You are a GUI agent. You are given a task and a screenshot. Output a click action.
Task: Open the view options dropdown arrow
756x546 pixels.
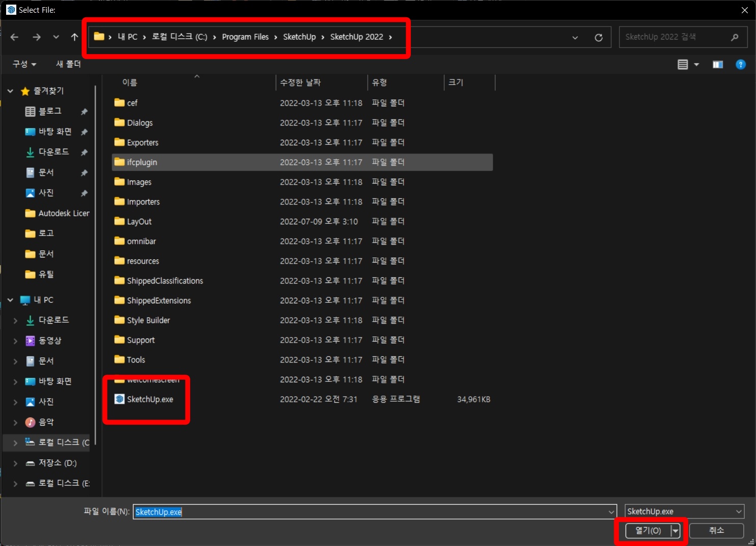696,64
